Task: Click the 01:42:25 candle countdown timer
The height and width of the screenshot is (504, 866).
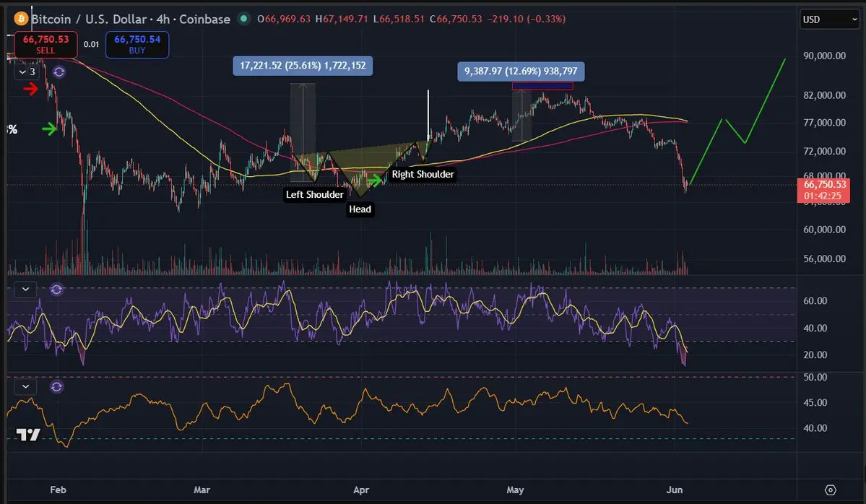Action: (x=823, y=196)
